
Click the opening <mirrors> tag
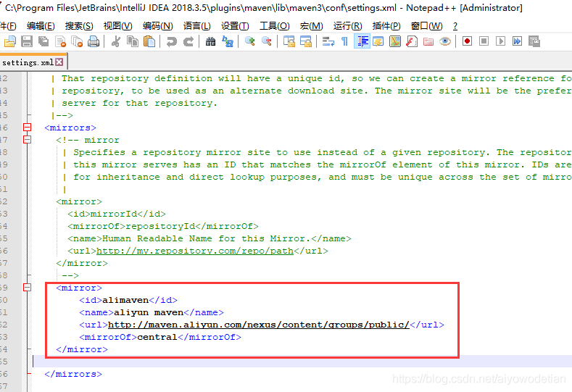click(70, 128)
